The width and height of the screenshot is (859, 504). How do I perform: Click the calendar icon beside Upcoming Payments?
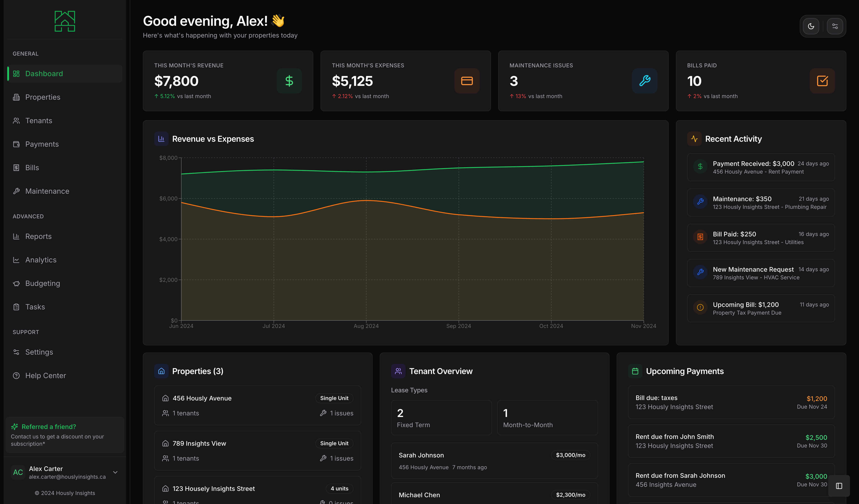(x=635, y=371)
